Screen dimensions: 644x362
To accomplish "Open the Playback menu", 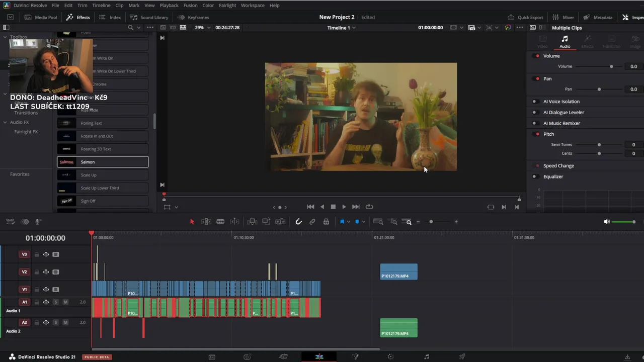I will [169, 6].
